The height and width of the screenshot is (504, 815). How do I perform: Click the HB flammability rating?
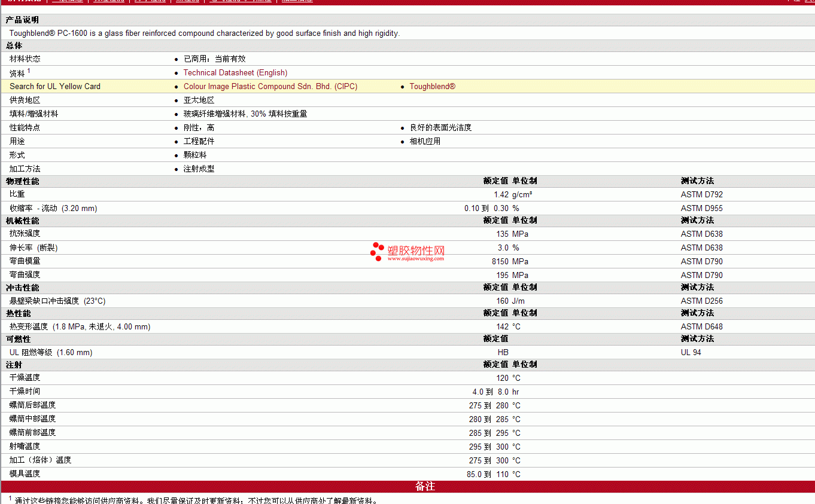[x=503, y=352]
